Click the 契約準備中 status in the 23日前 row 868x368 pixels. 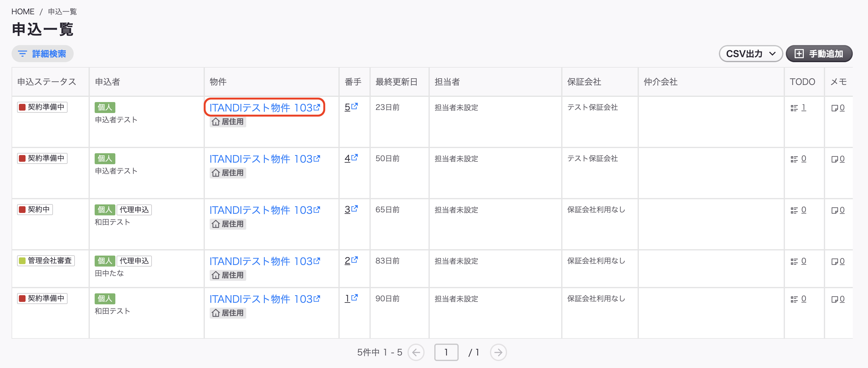coord(43,107)
